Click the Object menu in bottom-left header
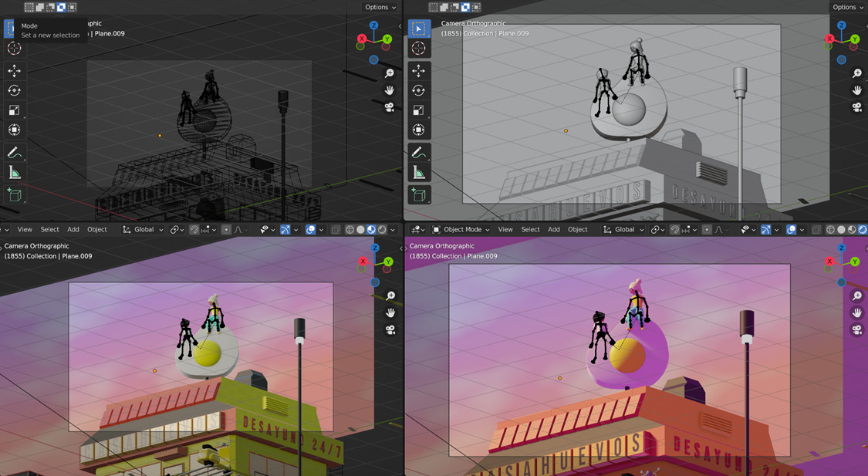Screen dimensions: 868x476 [x=97, y=229]
